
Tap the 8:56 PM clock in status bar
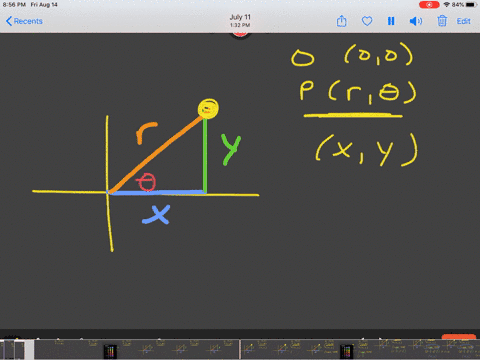(14, 5)
